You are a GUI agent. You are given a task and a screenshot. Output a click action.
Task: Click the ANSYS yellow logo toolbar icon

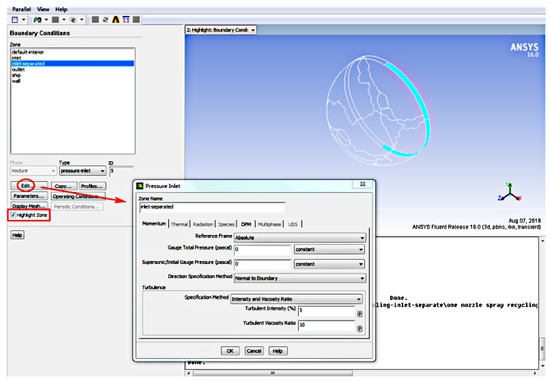(x=115, y=20)
